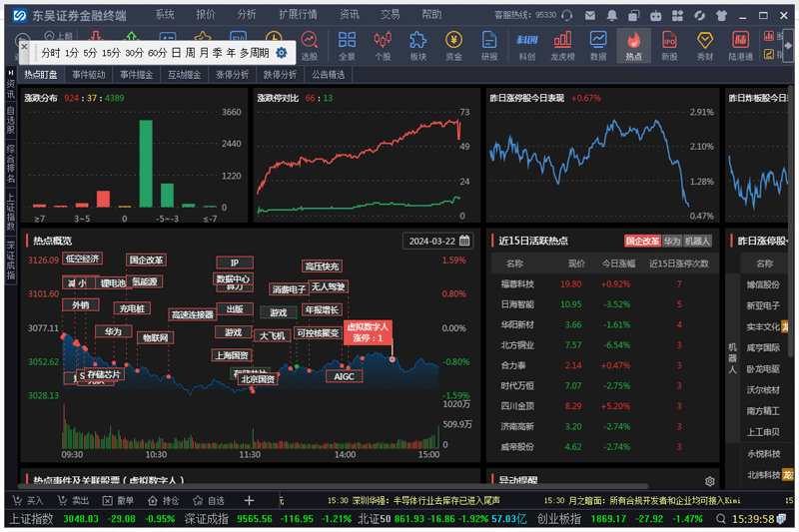This screenshot has width=799, height=532.
Task: Open the 龙虎榜 ranking icon
Action: pos(562,45)
